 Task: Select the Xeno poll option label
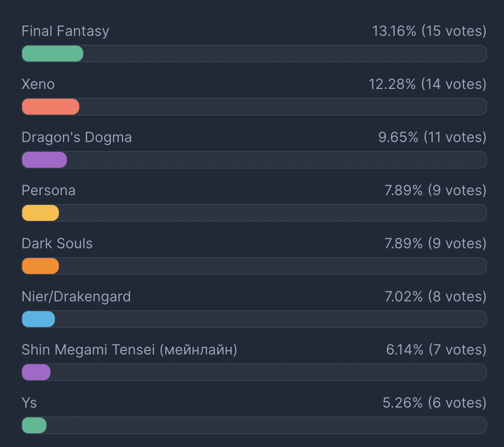(x=38, y=84)
